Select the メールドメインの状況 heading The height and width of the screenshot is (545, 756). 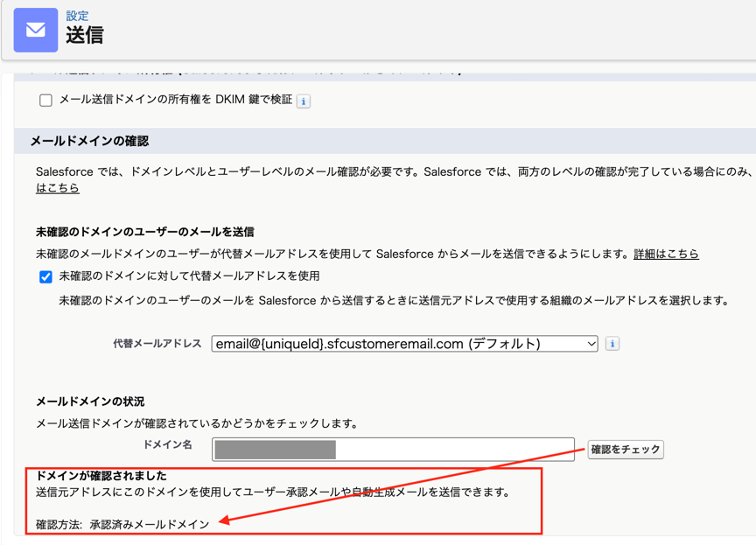tap(90, 402)
